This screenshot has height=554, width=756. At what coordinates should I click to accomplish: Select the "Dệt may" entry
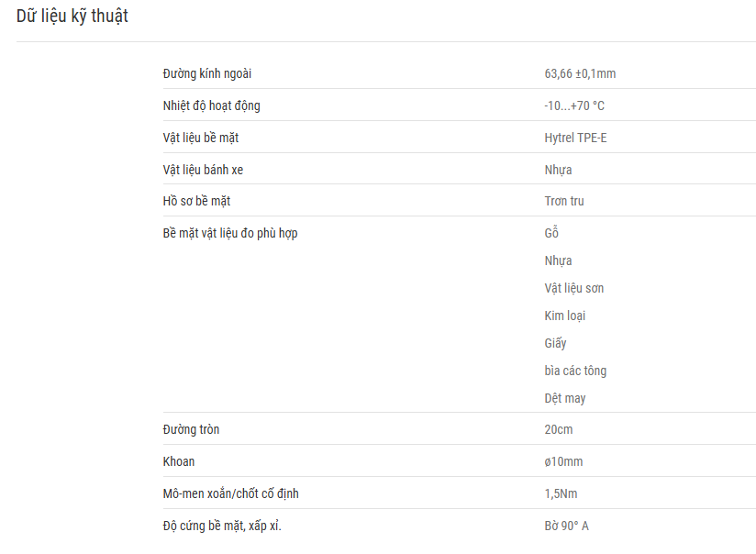pos(565,398)
